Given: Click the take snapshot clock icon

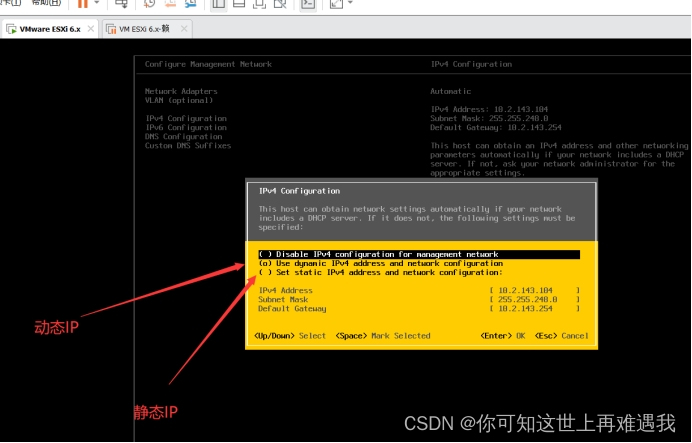Looking at the screenshot, I should (150, 4).
